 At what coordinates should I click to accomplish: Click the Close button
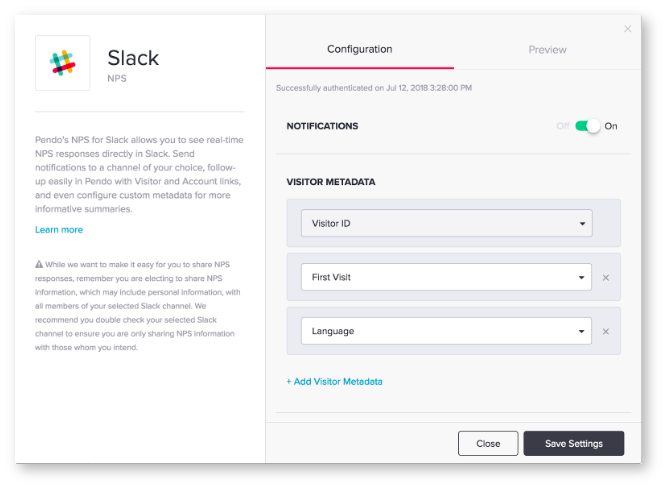(488, 444)
